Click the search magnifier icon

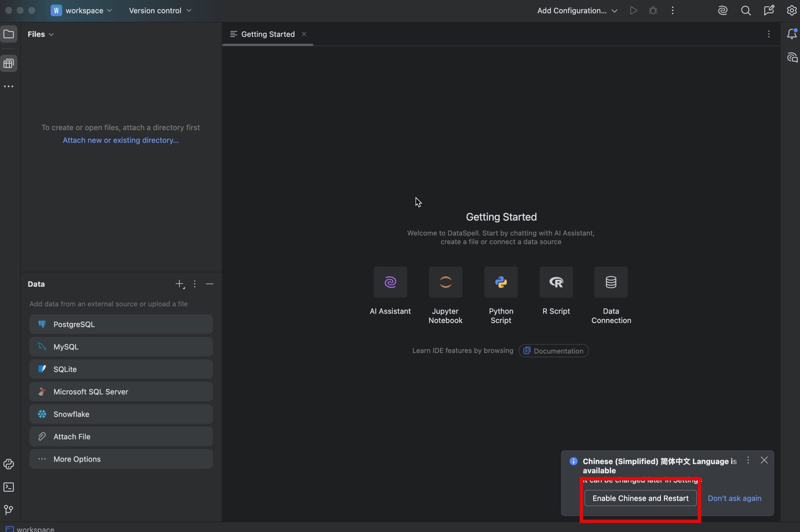745,11
